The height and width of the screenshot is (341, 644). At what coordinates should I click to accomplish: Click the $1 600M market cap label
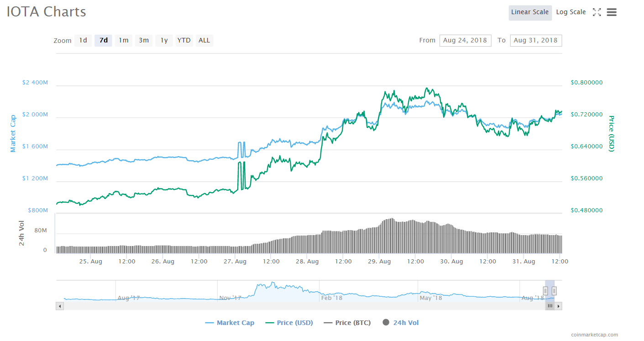[x=35, y=147]
